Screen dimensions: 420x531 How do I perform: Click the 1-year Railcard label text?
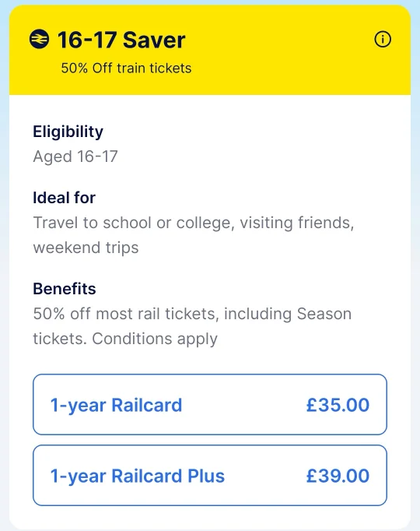pos(116,406)
